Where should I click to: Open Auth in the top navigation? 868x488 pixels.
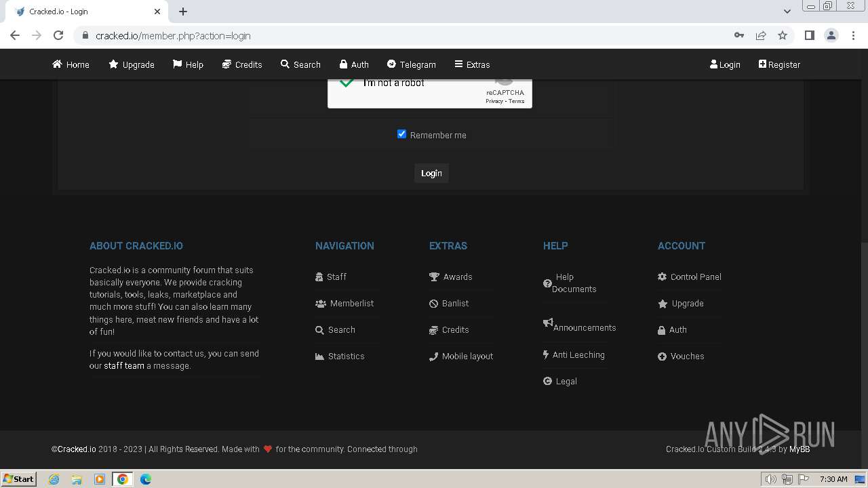[x=354, y=64]
